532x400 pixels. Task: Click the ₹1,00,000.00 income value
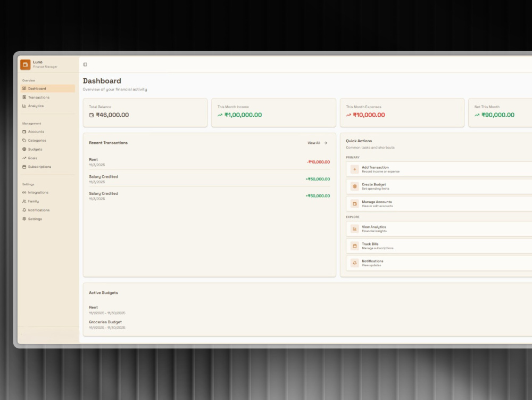[x=243, y=115]
